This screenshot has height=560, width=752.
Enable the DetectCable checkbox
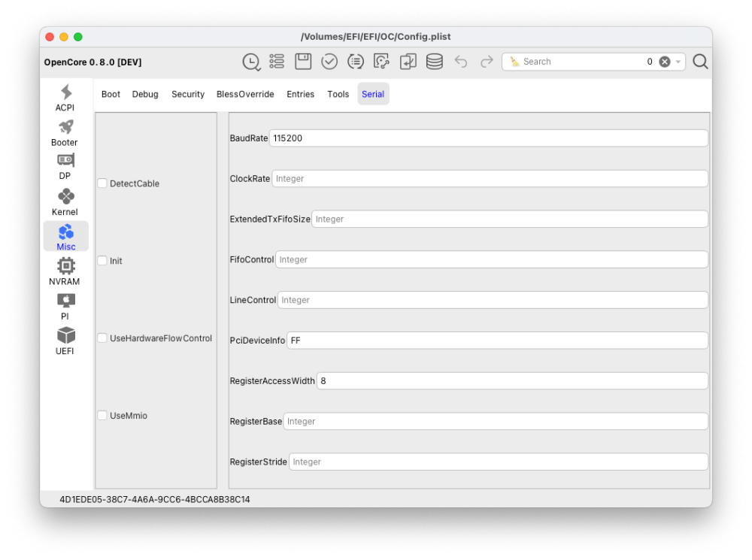point(102,183)
